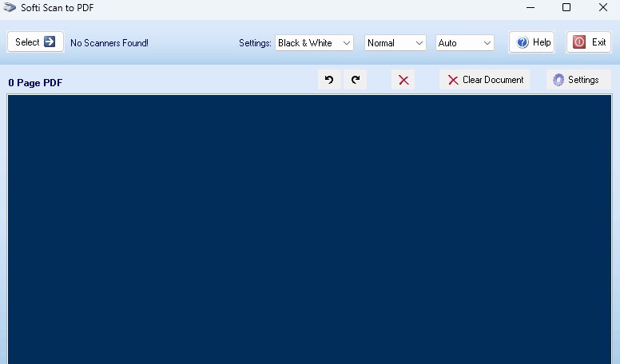This screenshot has height=364, width=620.
Task: Click the scanner app icon in the title bar
Action: 10,7
